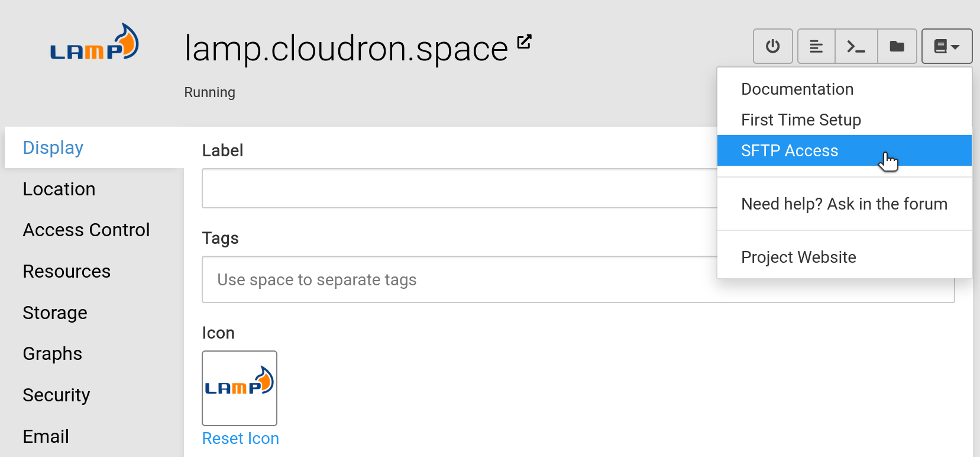Screen dimensions: 980x457
Task: Click the LAMP logo in the header
Action: (95, 43)
